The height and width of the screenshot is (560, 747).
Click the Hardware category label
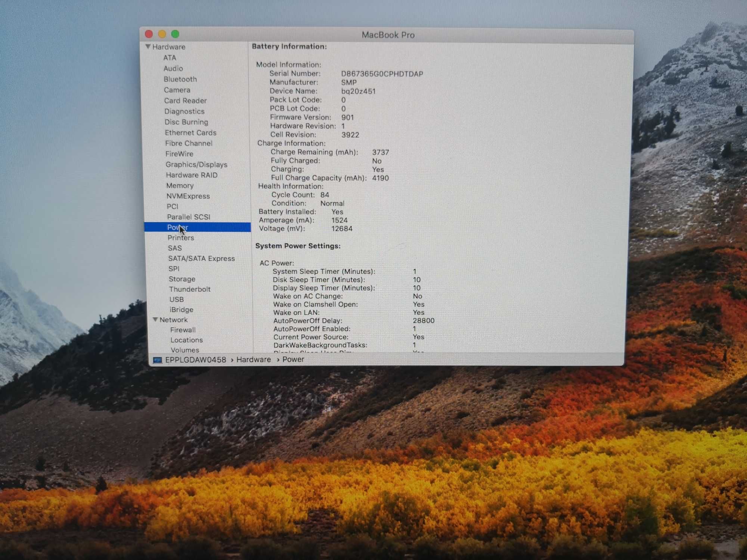[168, 47]
